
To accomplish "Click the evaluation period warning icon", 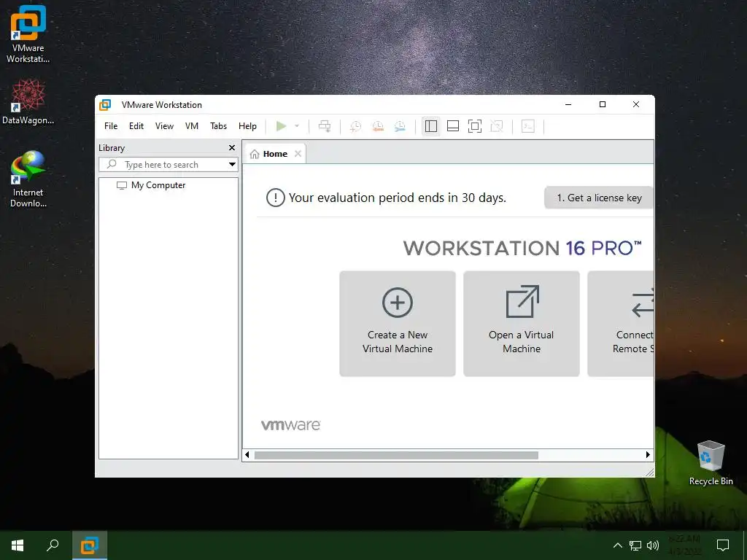I will [x=275, y=198].
